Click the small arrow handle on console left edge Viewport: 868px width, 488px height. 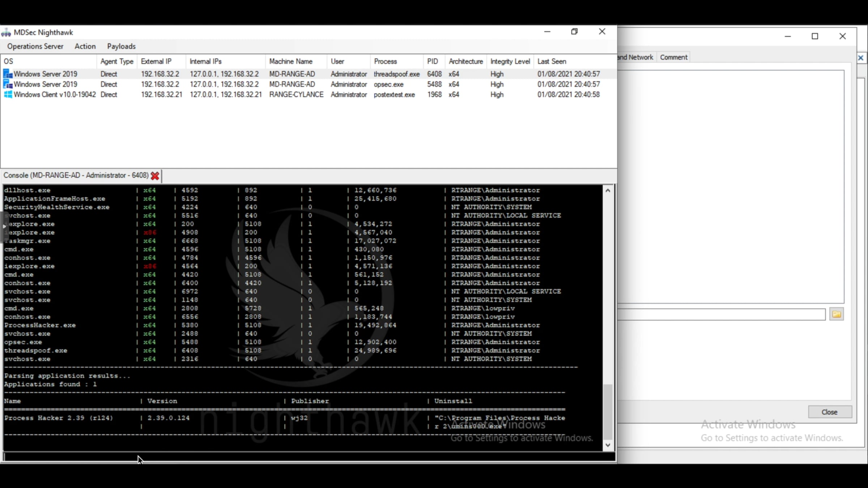[x=4, y=226]
